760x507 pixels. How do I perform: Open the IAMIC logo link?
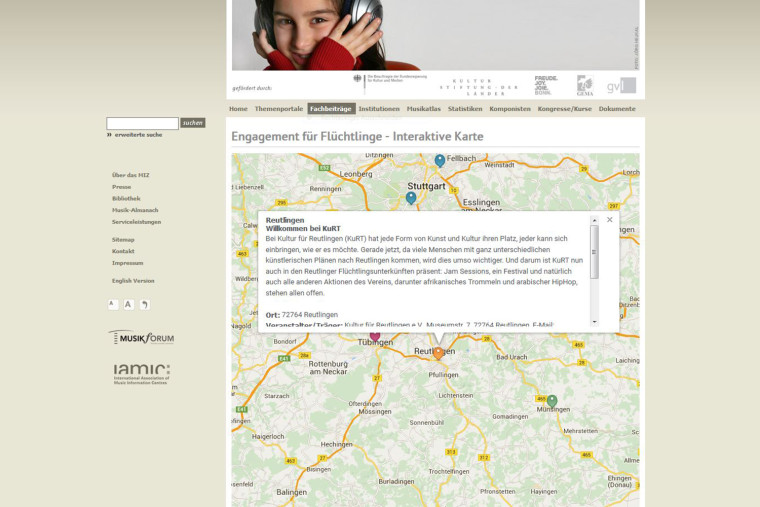coord(142,374)
